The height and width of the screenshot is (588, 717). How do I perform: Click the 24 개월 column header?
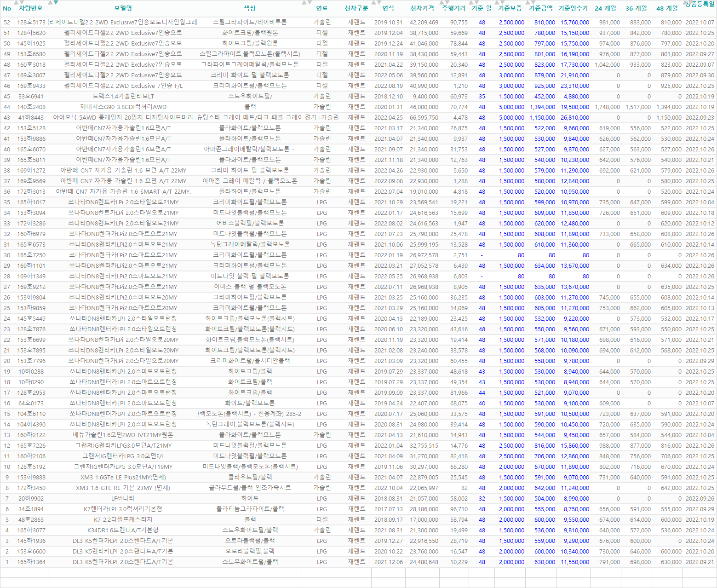[x=605, y=8]
